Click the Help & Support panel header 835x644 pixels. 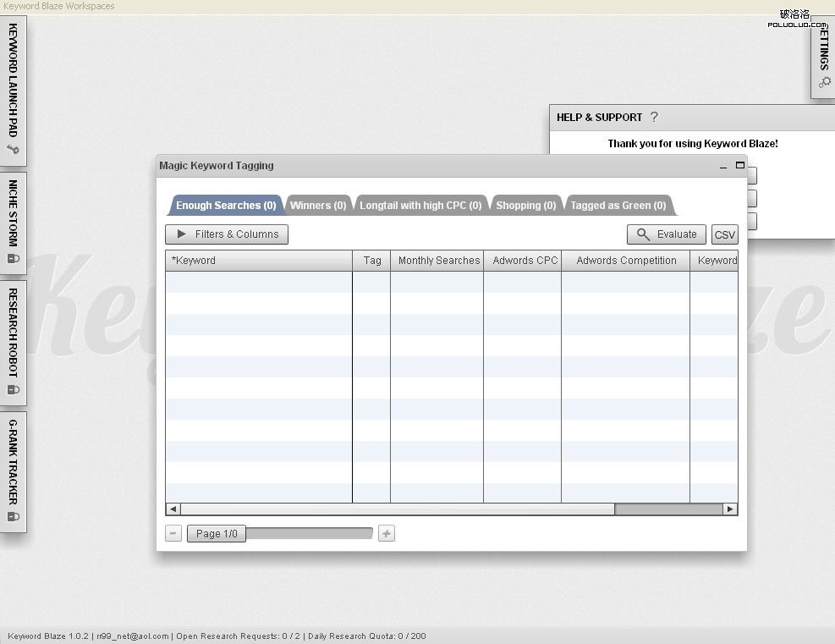click(x=692, y=118)
